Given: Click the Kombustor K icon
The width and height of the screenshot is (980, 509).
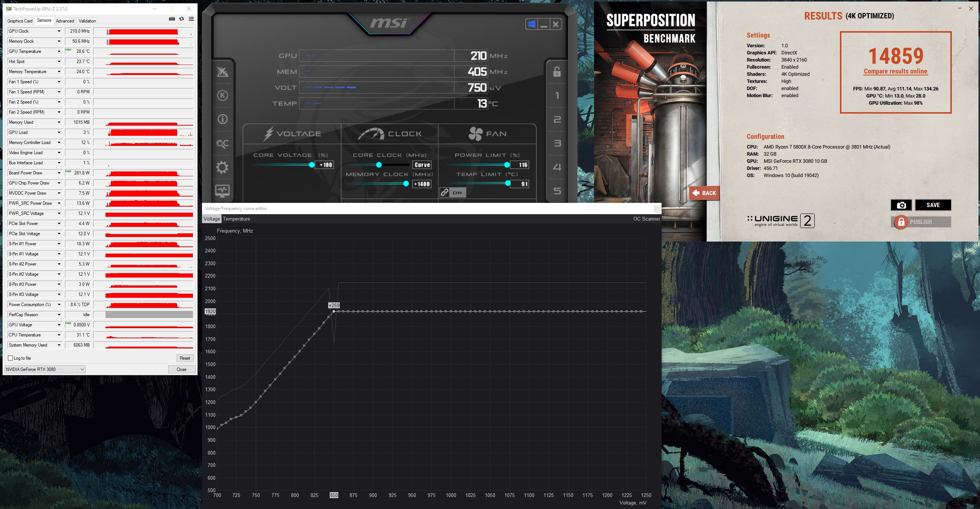Looking at the screenshot, I should (x=223, y=95).
